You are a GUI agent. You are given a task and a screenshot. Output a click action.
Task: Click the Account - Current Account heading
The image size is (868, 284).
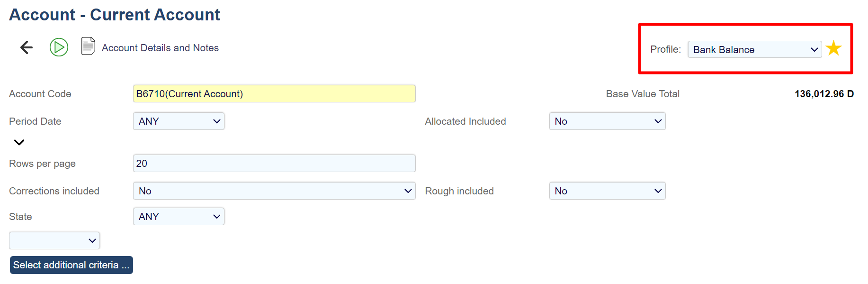pos(115,15)
